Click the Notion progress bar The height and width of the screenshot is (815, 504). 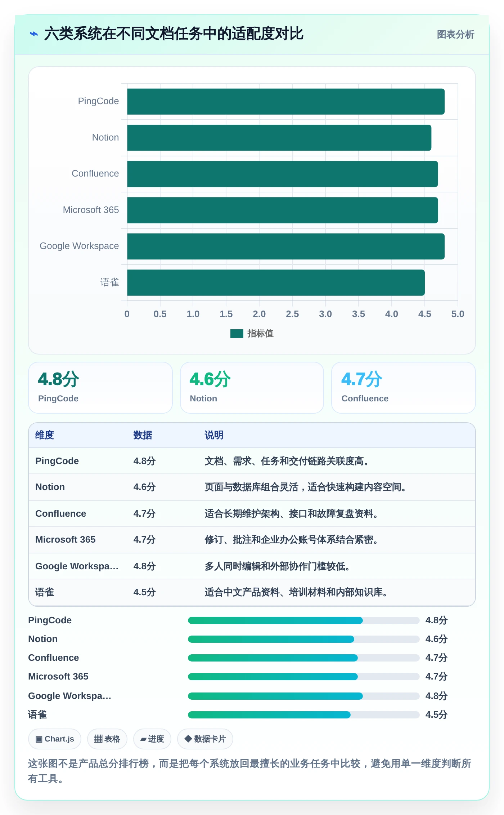pos(303,639)
